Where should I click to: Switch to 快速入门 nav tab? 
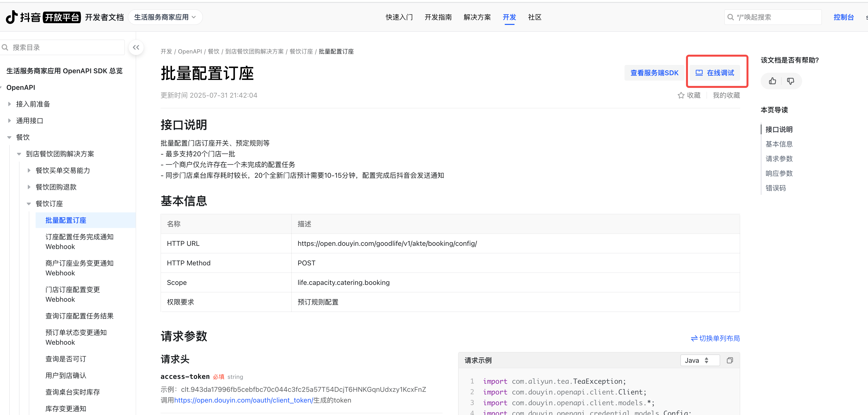(x=399, y=17)
